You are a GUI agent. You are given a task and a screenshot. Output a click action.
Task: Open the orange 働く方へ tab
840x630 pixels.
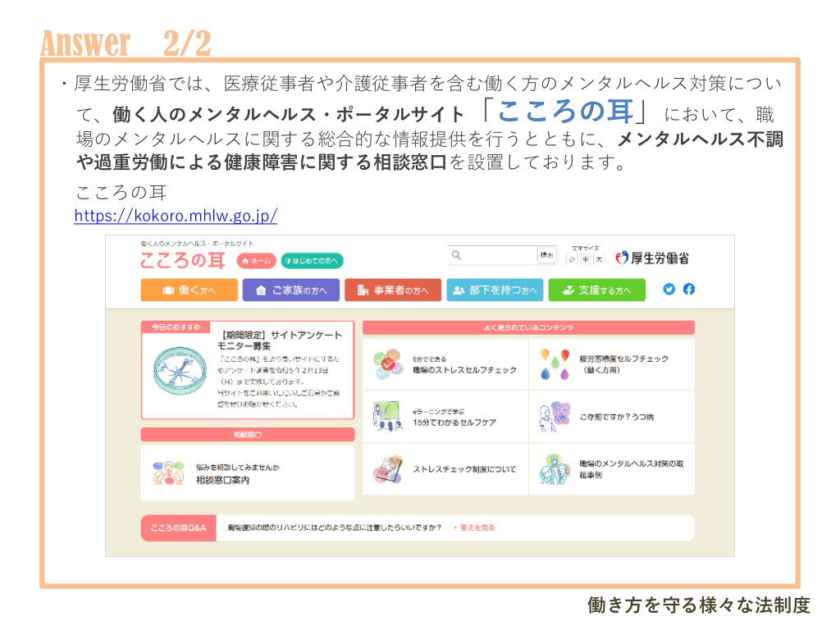tap(189, 290)
